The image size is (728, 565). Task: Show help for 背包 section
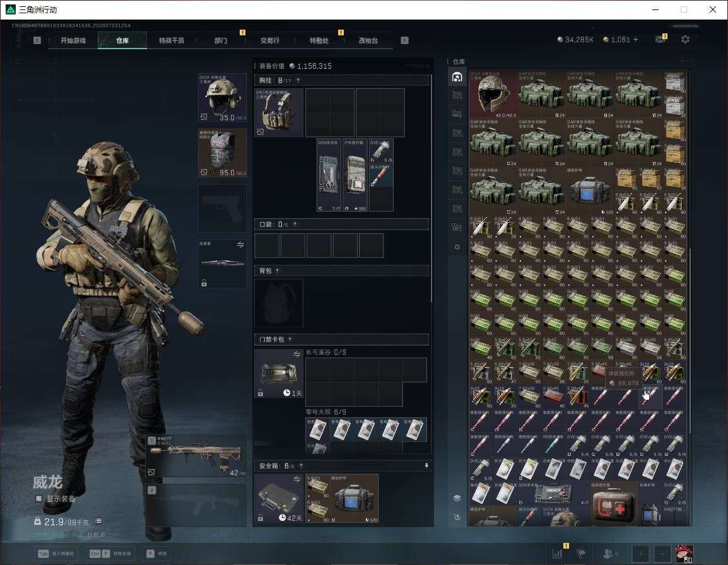pos(277,271)
